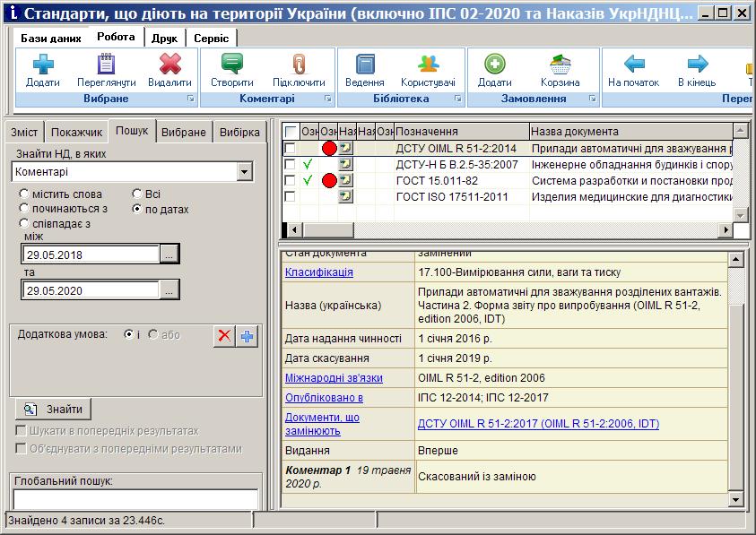
Task: Expand the Коментарі group dialog launcher
Action: click(x=328, y=99)
